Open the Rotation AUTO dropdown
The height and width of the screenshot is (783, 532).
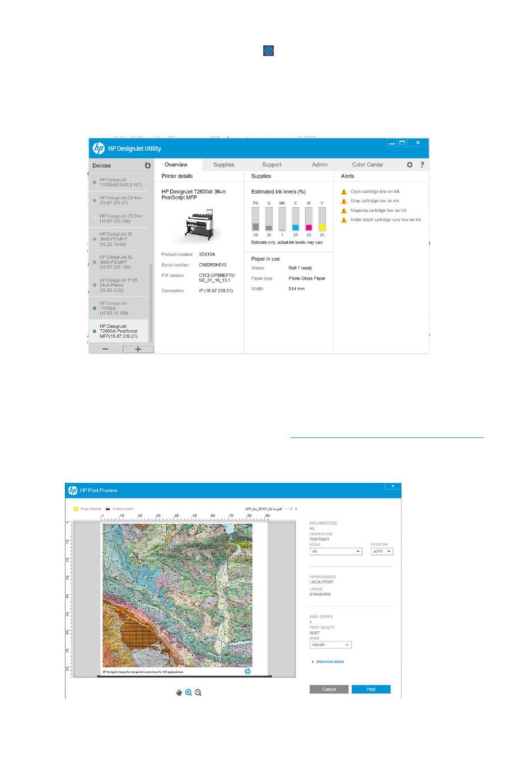(382, 551)
